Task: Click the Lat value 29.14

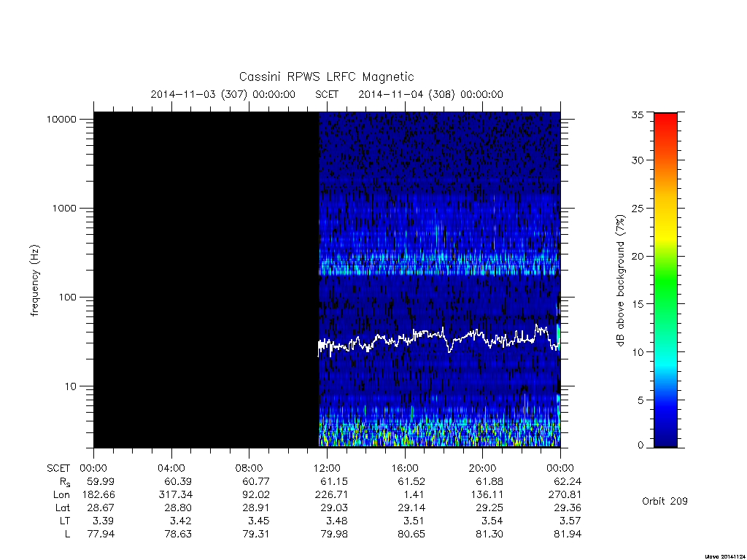Action: [x=411, y=508]
